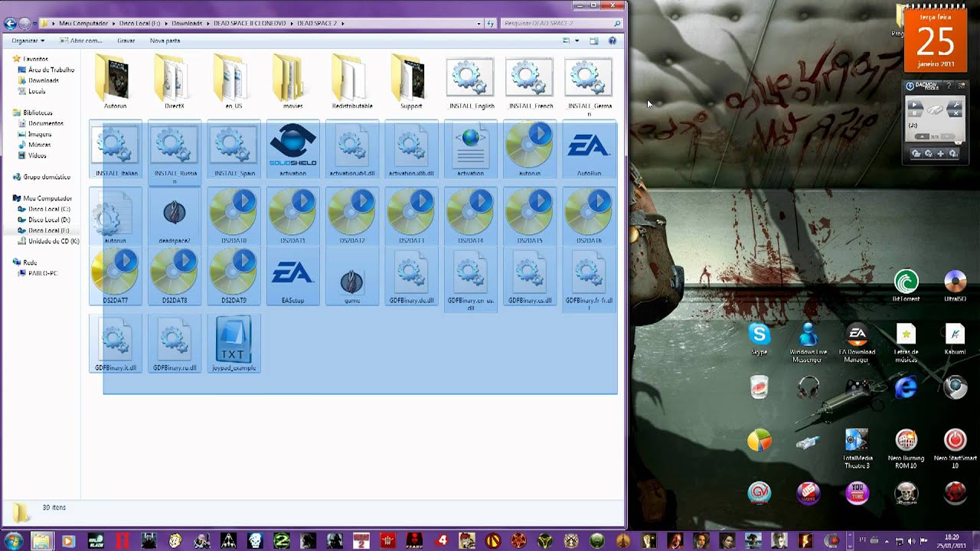Open Internet Explorer desktop shortcut

pos(906,387)
